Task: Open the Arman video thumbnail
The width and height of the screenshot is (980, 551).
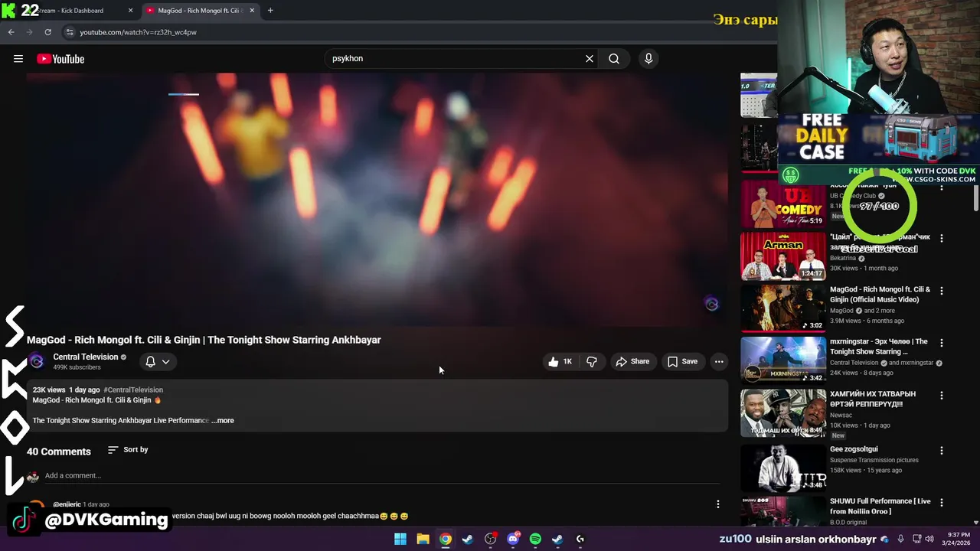Action: (782, 256)
